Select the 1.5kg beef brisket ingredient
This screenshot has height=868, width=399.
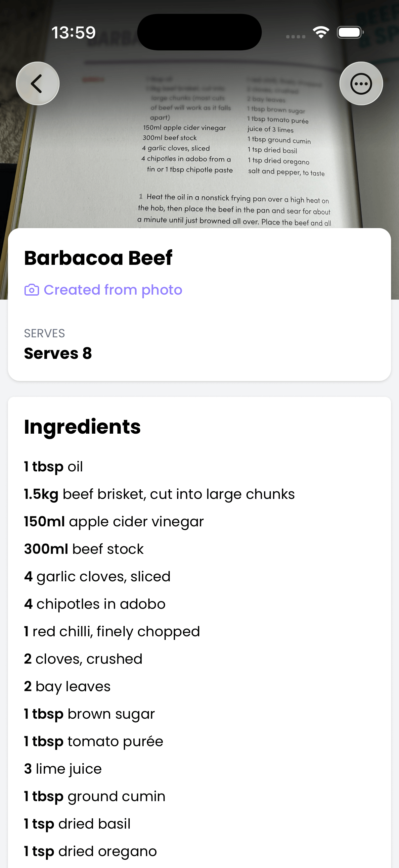(x=159, y=494)
